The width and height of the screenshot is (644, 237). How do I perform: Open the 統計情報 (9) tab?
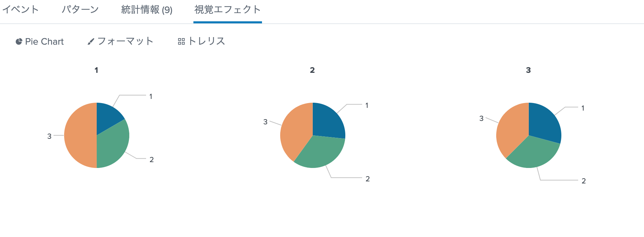click(146, 10)
